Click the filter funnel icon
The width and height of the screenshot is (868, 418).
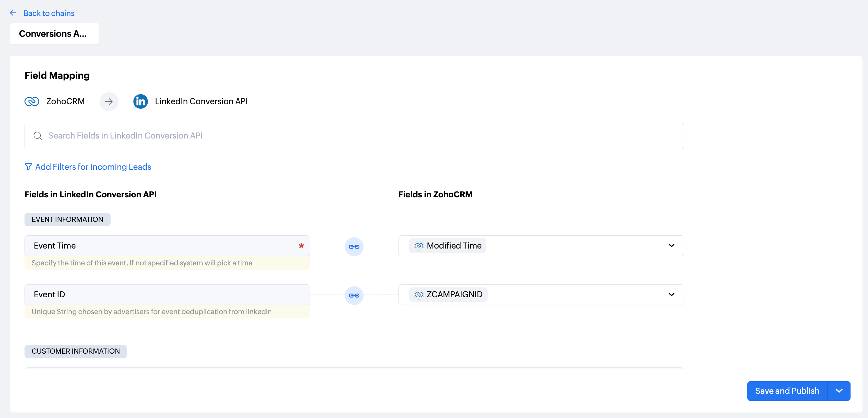(x=28, y=167)
